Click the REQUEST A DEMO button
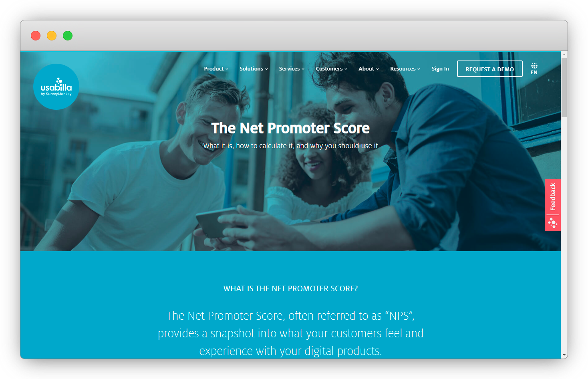This screenshot has width=588, height=379. click(489, 69)
